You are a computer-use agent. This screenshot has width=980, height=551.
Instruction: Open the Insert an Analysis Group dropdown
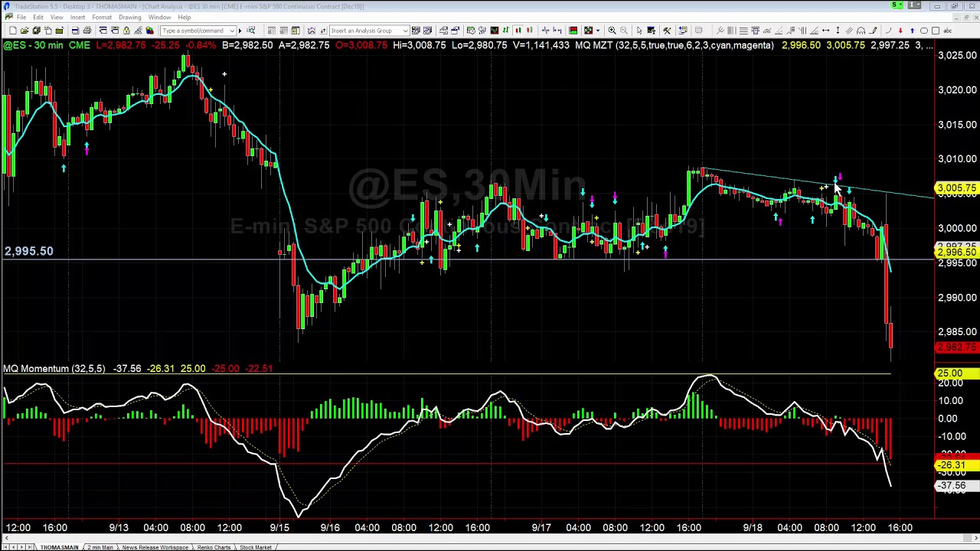tap(406, 31)
